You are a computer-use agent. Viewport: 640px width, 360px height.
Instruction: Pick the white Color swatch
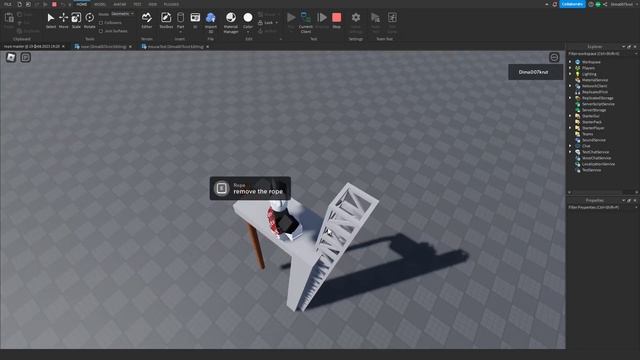(x=248, y=18)
